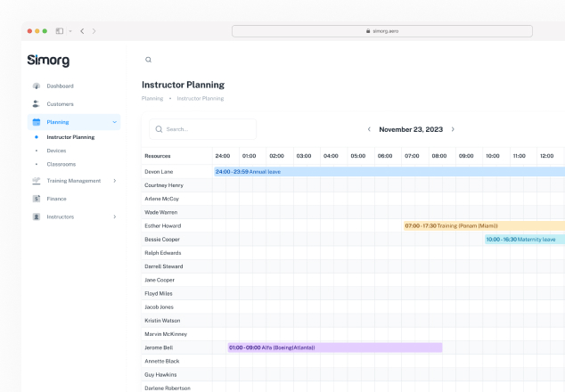Click resource name Esther Howard

pyautogui.click(x=163, y=226)
